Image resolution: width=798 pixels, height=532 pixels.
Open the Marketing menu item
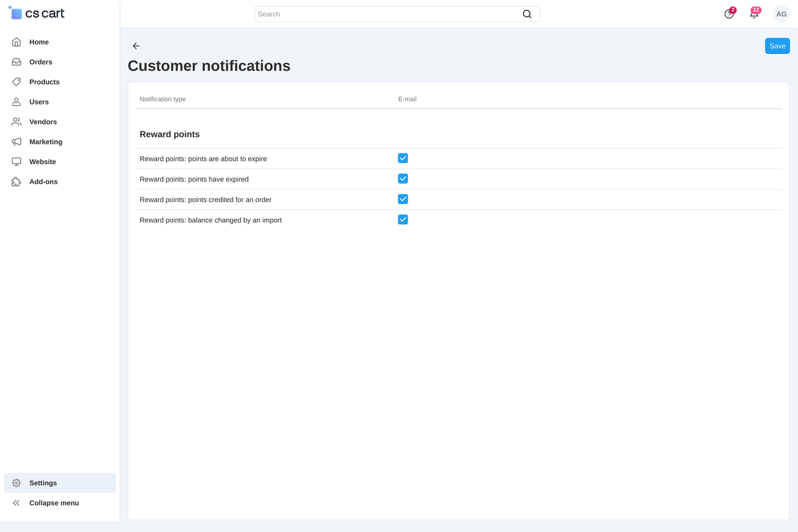[x=60, y=142]
